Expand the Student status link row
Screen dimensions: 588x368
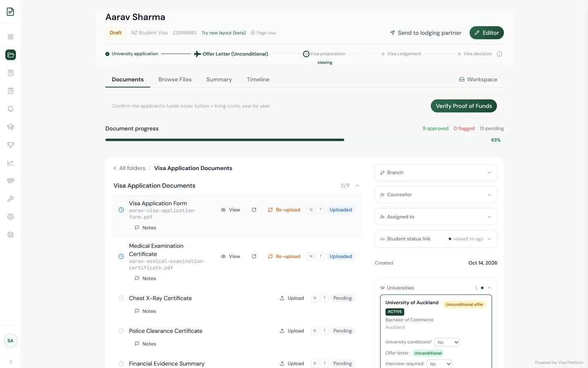(x=436, y=239)
